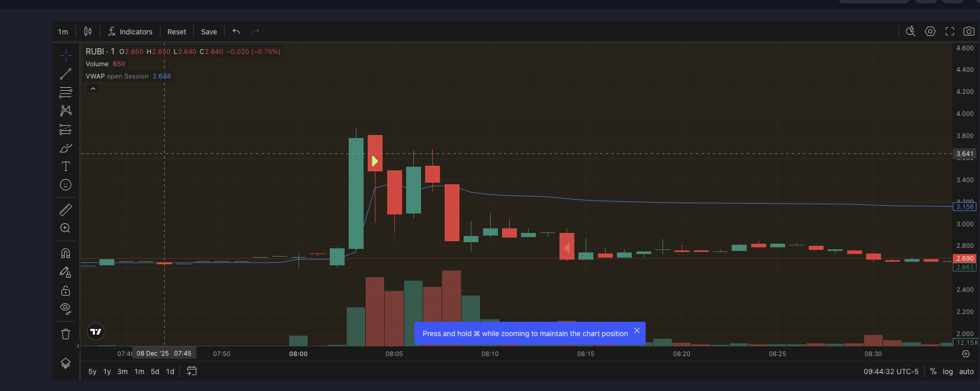The height and width of the screenshot is (391, 980).
Task: Collapse the indicator legend chevron
Action: [x=93, y=89]
